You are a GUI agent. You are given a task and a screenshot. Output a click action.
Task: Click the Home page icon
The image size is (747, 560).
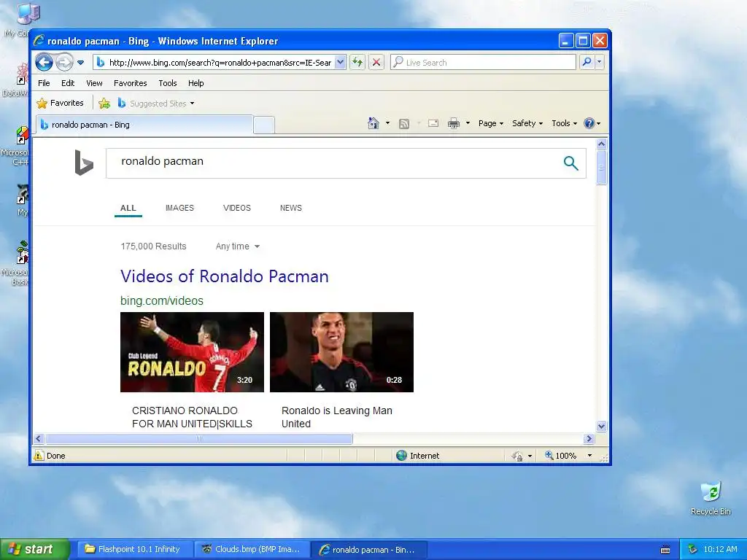tap(373, 123)
